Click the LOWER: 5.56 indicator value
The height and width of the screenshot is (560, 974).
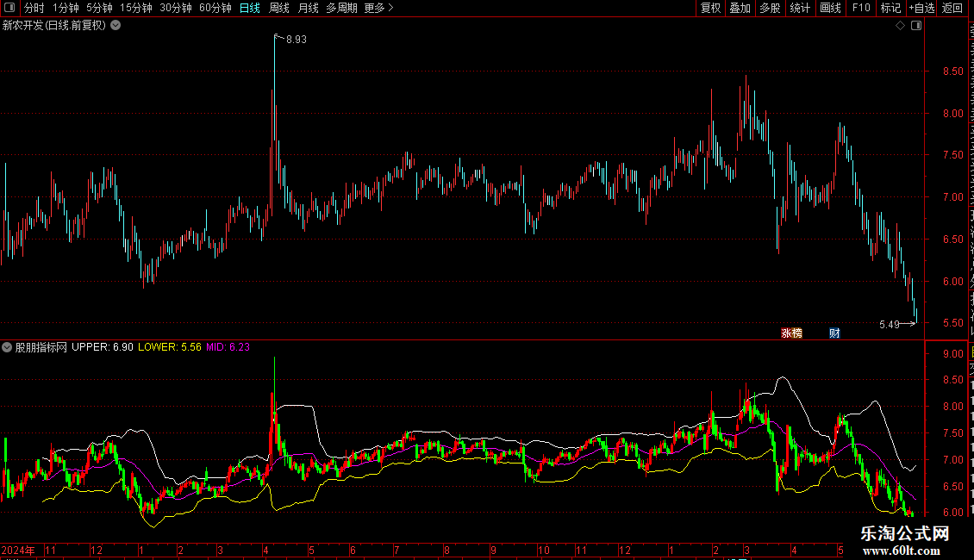[x=170, y=347]
